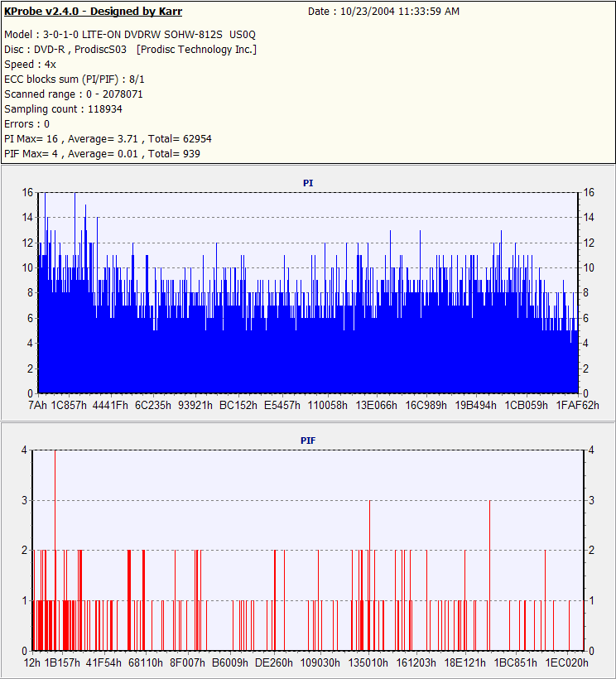Click the 12h label on PIF x-axis

31,663
